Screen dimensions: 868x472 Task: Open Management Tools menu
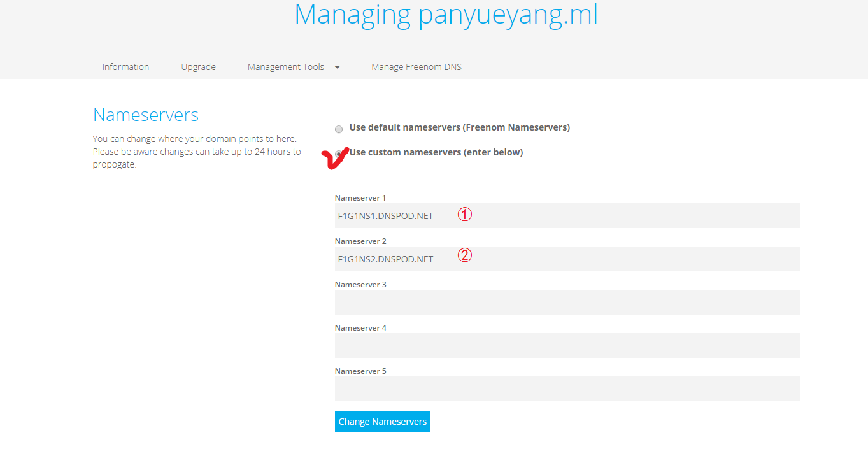click(x=286, y=67)
